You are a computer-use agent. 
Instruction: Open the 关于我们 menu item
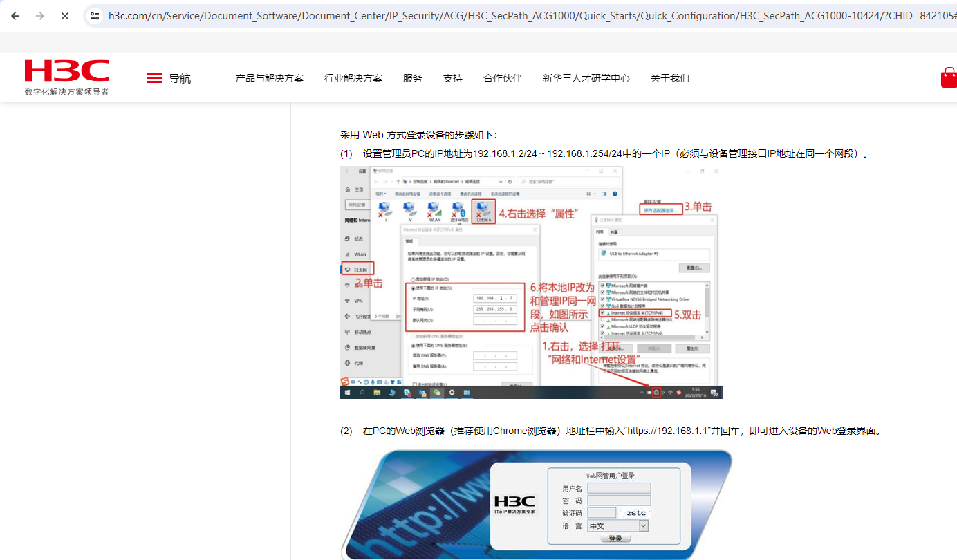tap(670, 78)
